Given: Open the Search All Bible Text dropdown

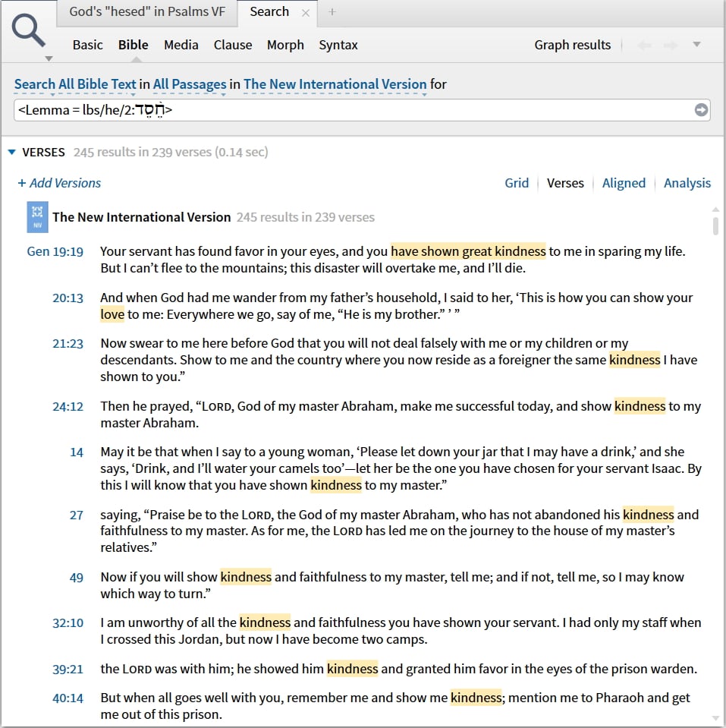Looking at the screenshot, I should click(x=75, y=84).
